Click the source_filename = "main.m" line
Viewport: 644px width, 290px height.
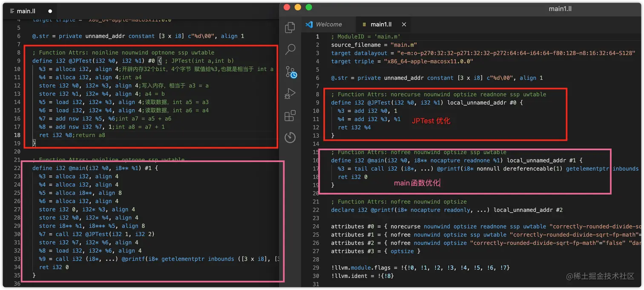[374, 45]
